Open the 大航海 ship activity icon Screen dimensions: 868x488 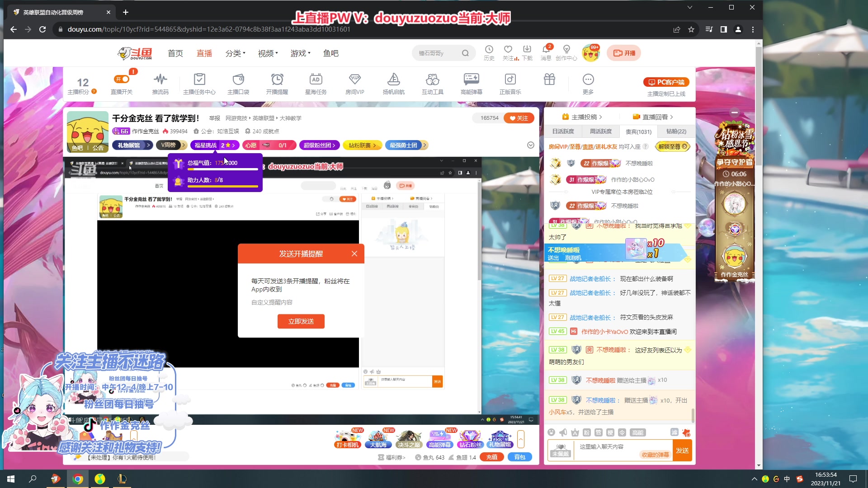pyautogui.click(x=378, y=439)
